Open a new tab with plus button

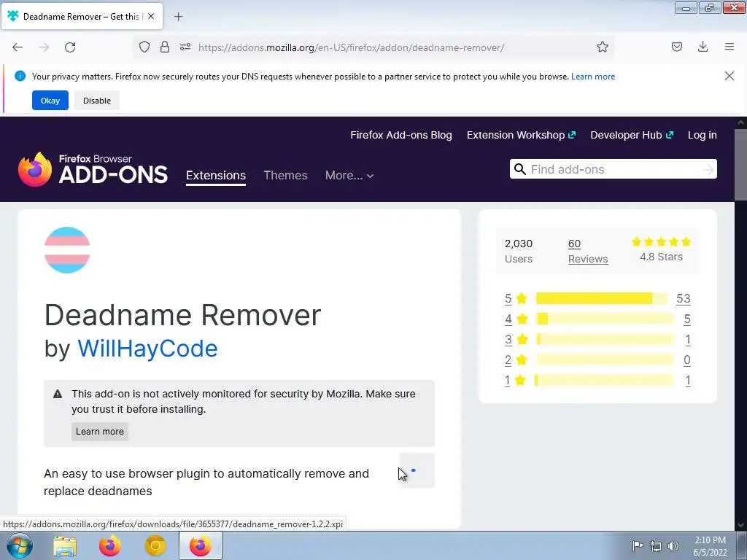(178, 17)
